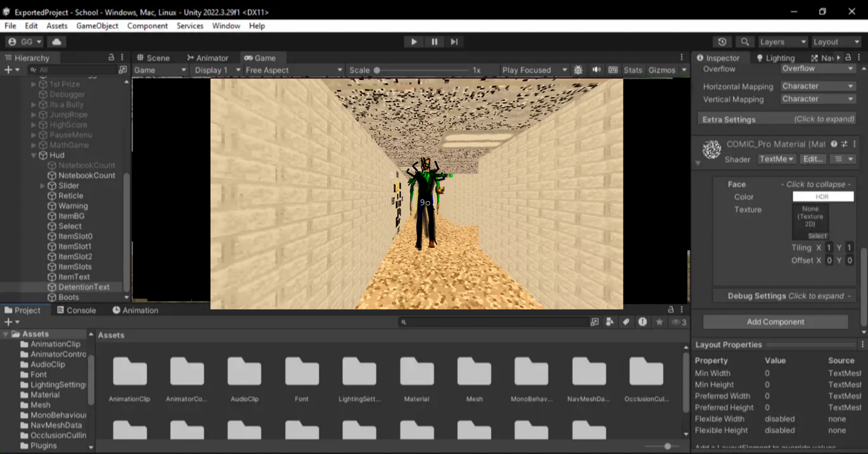Click the Add Component button
The image size is (868, 454).
(775, 322)
